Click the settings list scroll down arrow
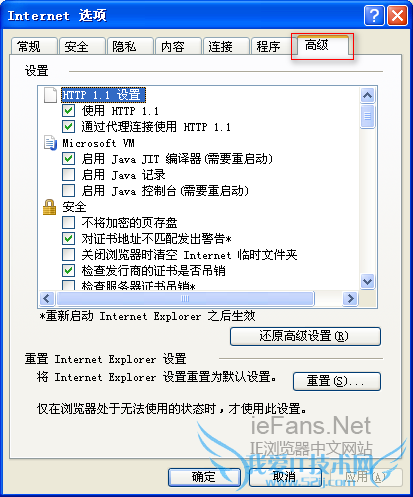413x497 pixels. click(367, 282)
